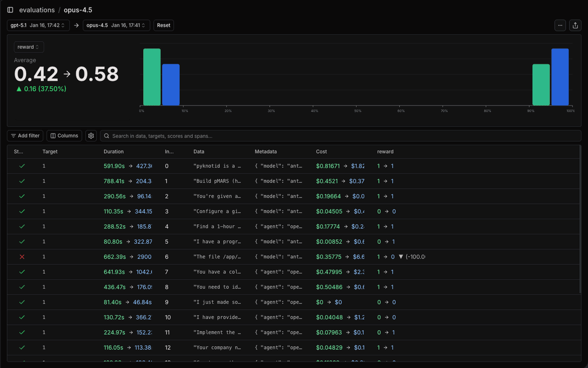Image resolution: width=588 pixels, height=368 pixels.
Task: Navigate to evaluations breadcrumb
Action: pos(37,10)
